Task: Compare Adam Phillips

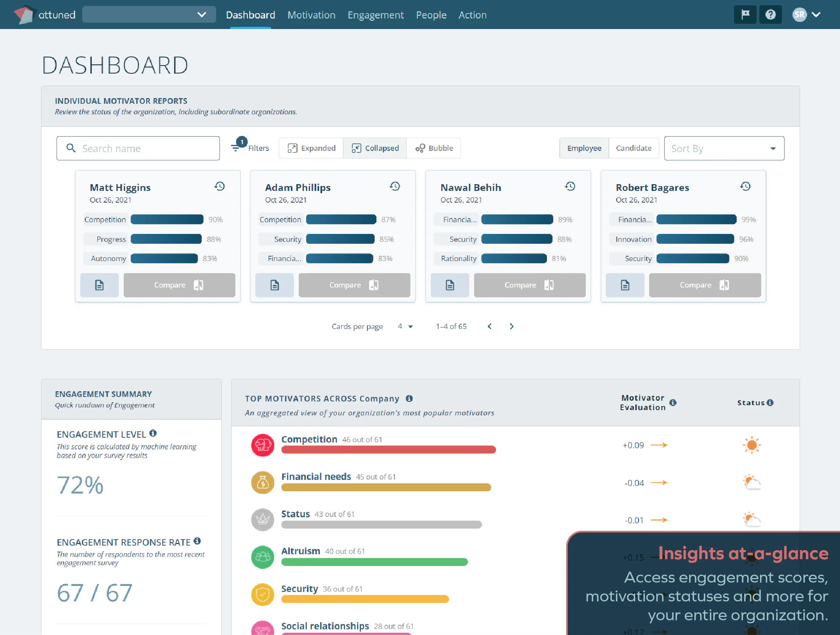Action: [x=354, y=285]
